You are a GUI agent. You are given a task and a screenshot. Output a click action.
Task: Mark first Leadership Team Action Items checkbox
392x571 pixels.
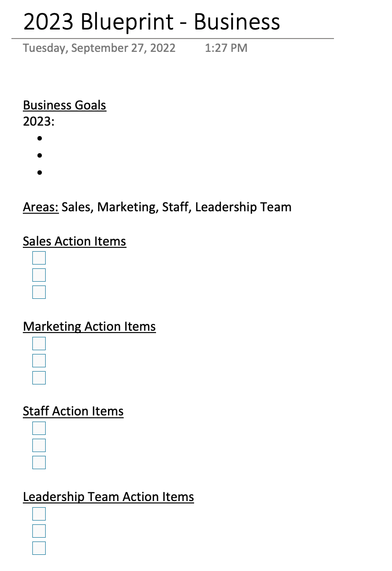pyautogui.click(x=39, y=514)
